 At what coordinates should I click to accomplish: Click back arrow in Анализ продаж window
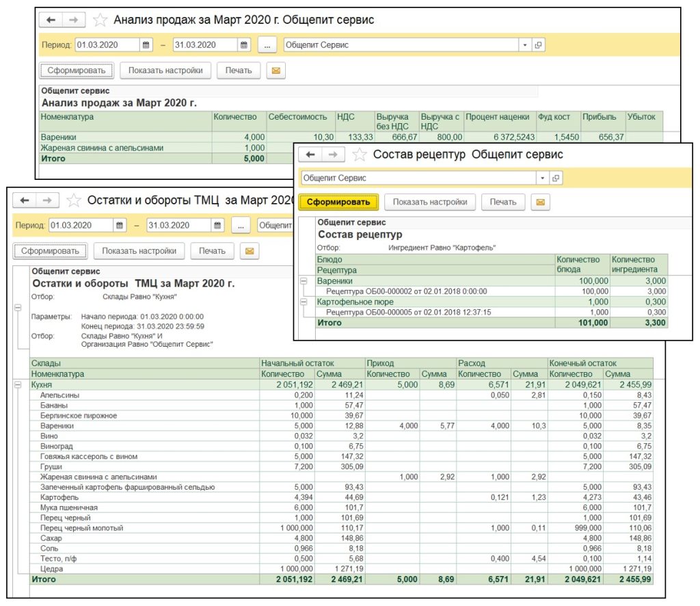pos(51,20)
